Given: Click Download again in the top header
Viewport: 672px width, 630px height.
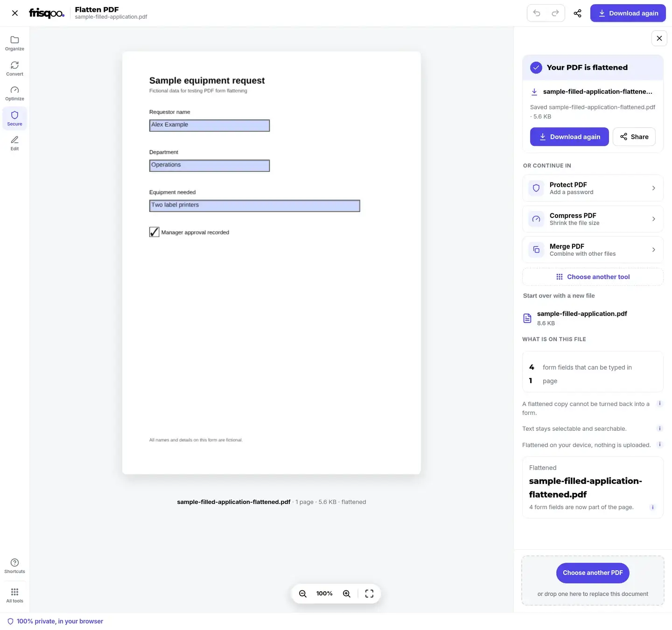Looking at the screenshot, I should point(628,13).
